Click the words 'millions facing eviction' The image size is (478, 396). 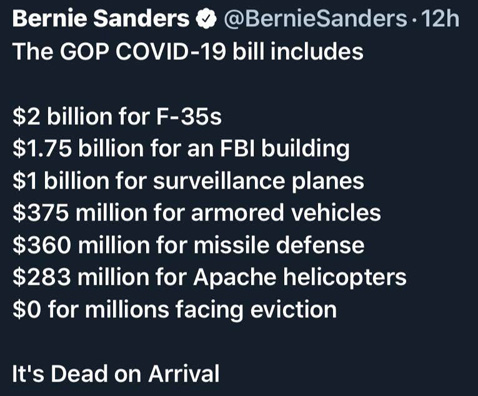point(211,310)
